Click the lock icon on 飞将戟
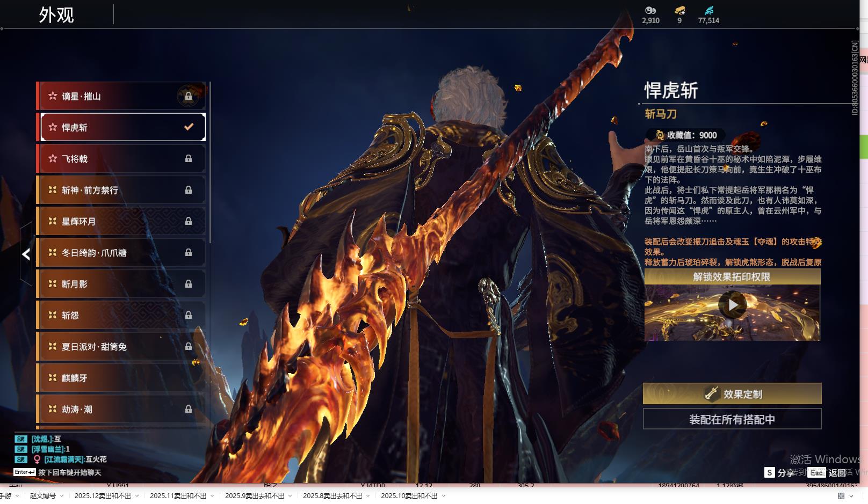868x504 pixels. click(x=189, y=158)
